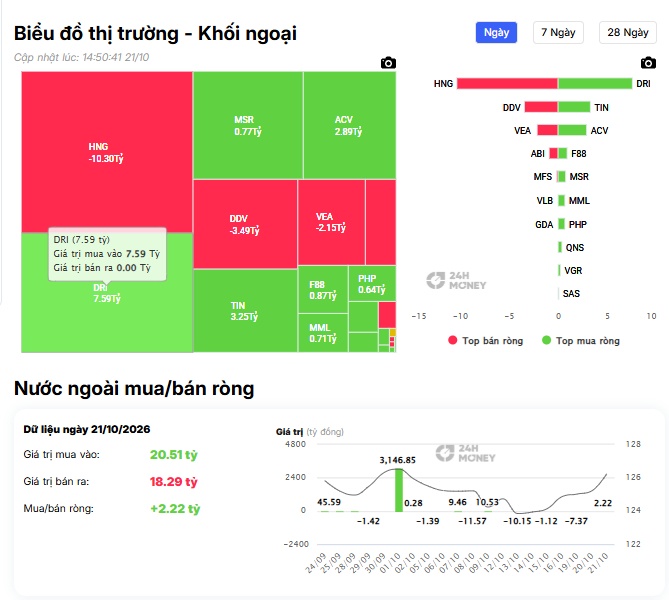
Task: Select the ACV 2.89Tỷ treemap tile
Action: pyautogui.click(x=349, y=125)
